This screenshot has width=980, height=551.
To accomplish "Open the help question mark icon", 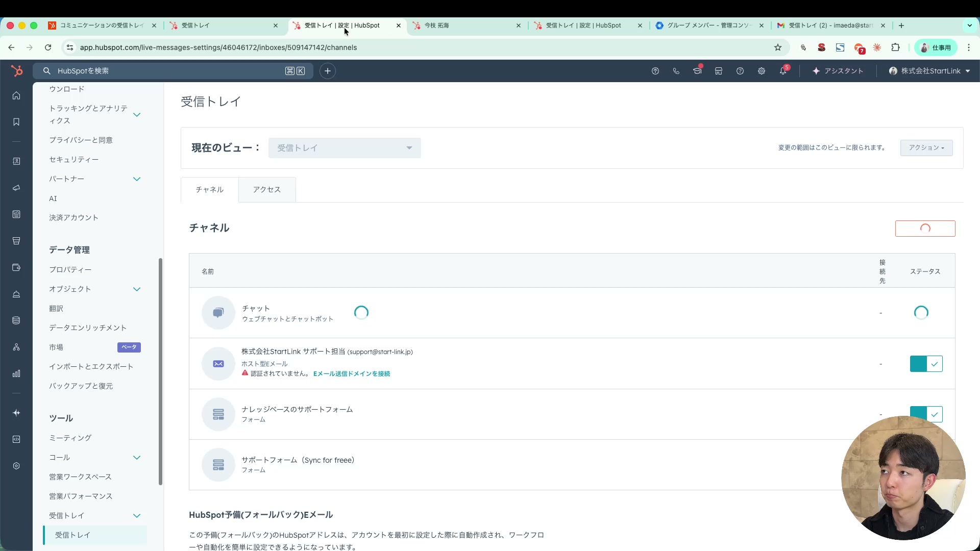I will 740,71.
